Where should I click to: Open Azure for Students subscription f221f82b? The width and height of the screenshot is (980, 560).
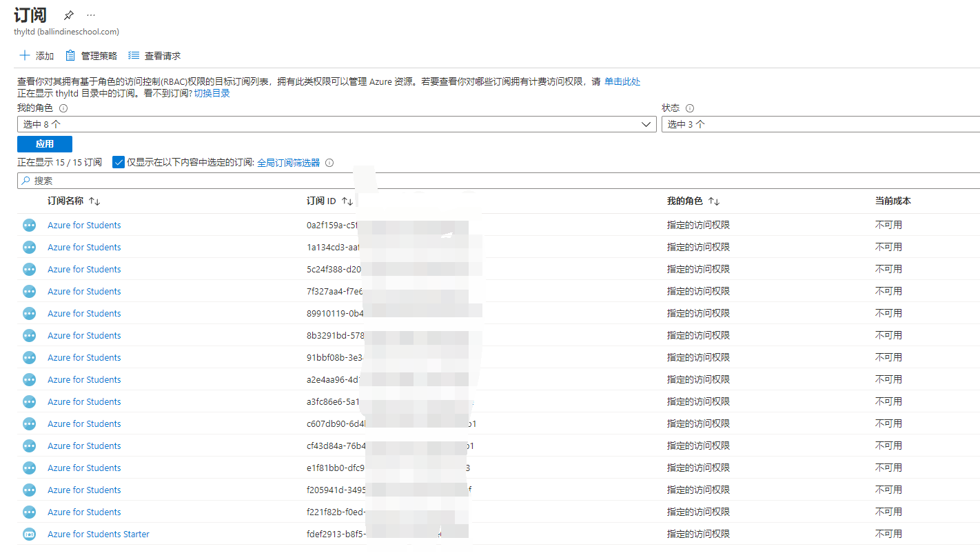pyautogui.click(x=84, y=512)
